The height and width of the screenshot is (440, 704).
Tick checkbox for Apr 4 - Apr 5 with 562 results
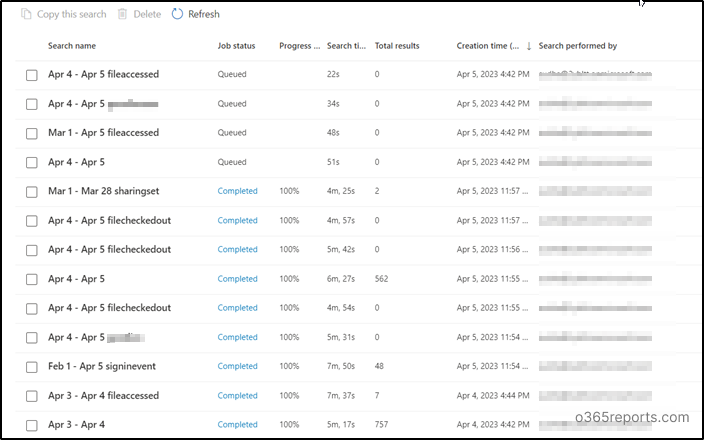31,279
